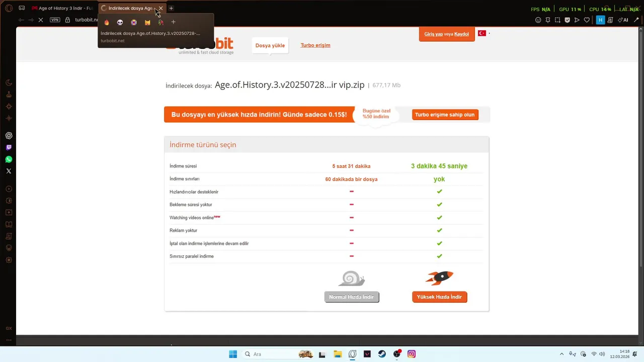The height and width of the screenshot is (362, 644).
Task: Click the Dosya yükle tab
Action: coord(270,46)
